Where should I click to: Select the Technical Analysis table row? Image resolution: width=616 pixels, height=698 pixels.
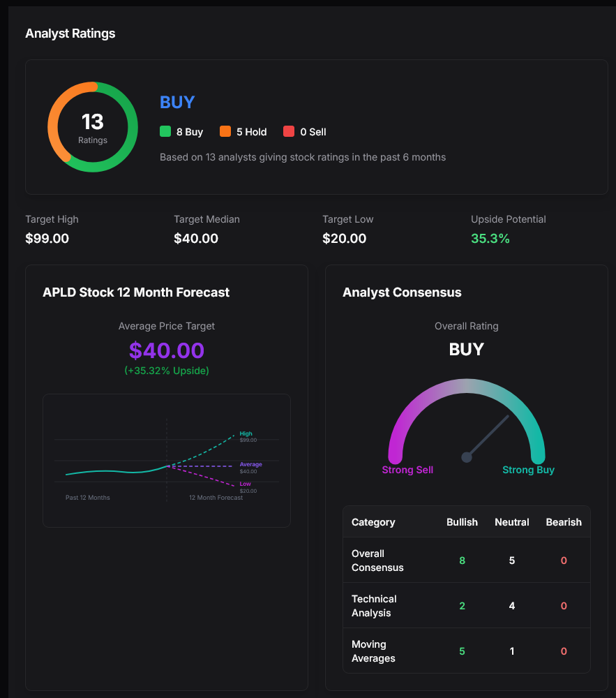coord(466,606)
